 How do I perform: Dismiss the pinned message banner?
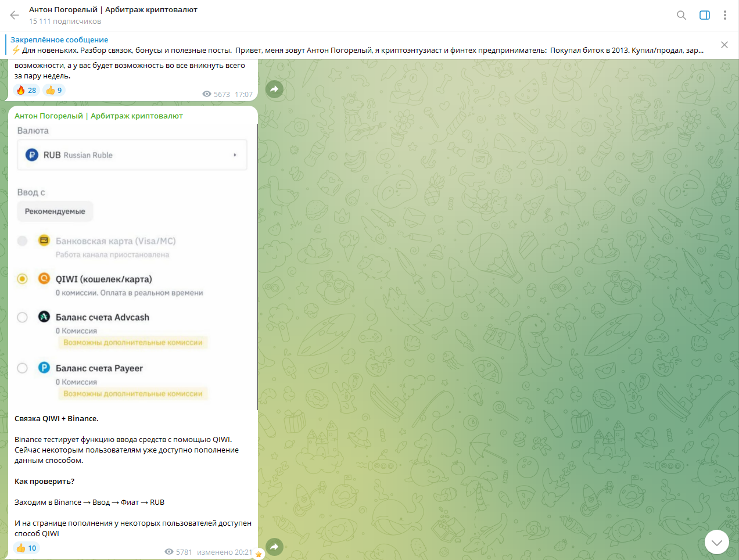coord(724,45)
